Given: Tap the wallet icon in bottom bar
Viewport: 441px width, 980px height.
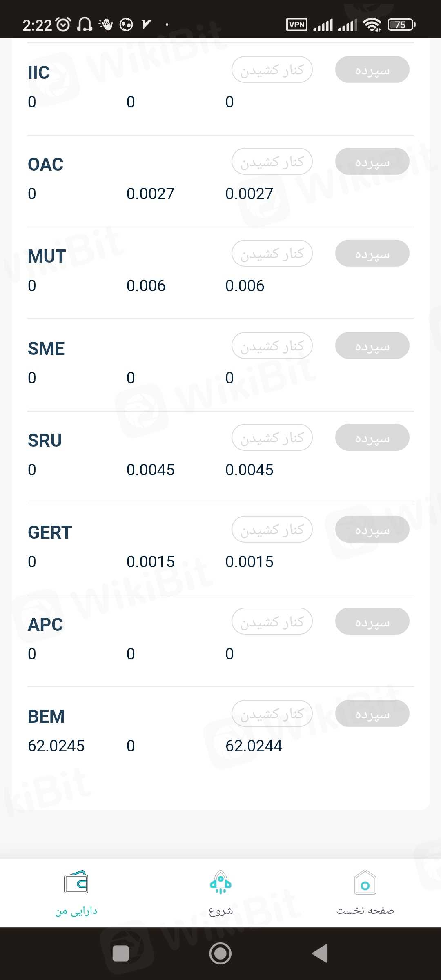Looking at the screenshot, I should click(76, 882).
